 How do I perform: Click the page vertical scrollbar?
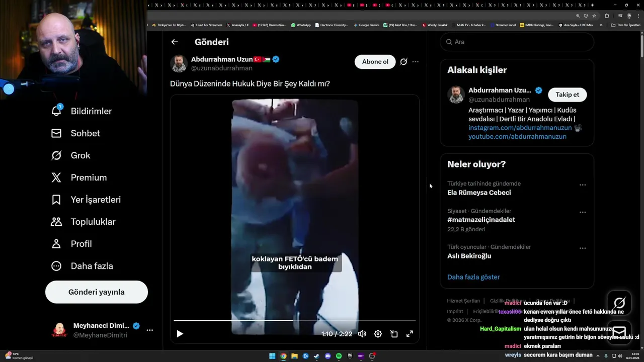click(x=641, y=45)
